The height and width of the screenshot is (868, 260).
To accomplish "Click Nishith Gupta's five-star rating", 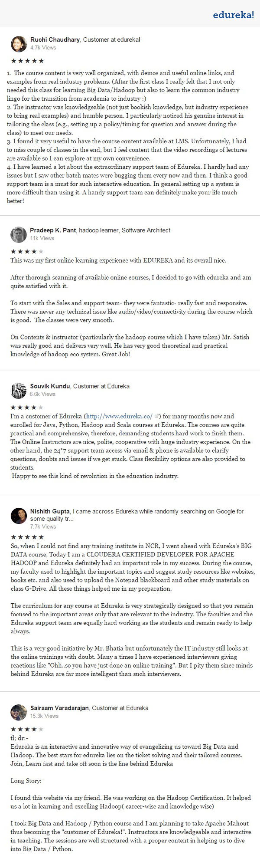I will click(x=27, y=537).
